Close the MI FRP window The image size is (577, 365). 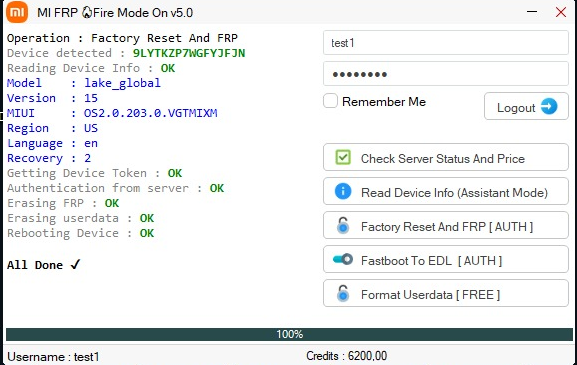560,12
